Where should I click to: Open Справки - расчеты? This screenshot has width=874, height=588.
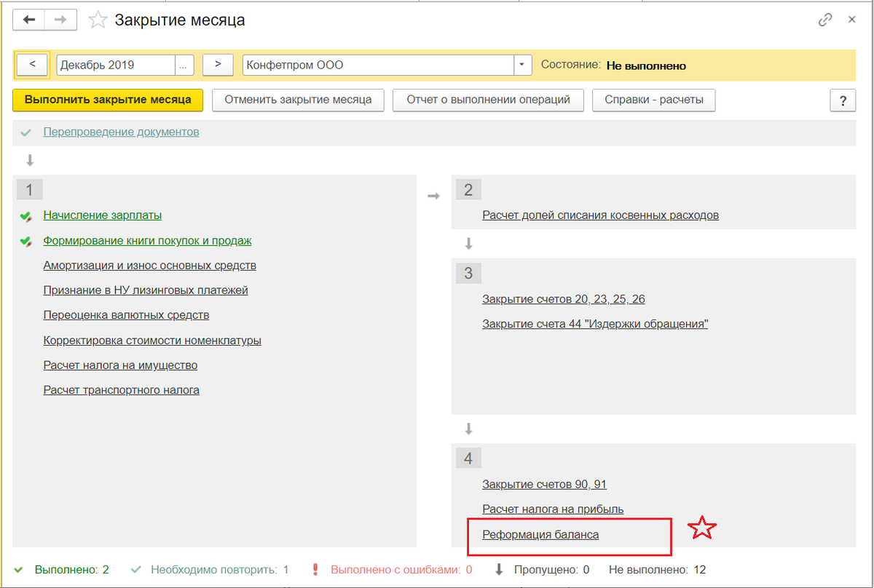coord(653,100)
